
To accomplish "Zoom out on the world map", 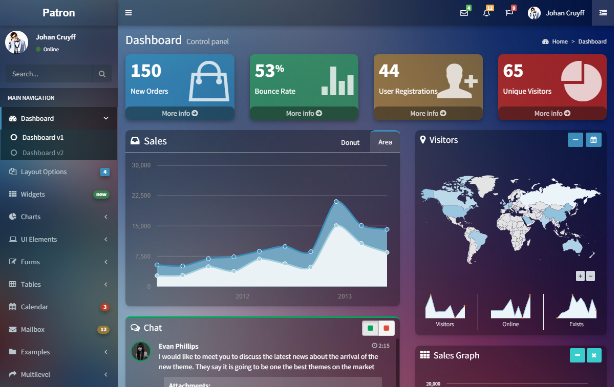I will point(591,276).
